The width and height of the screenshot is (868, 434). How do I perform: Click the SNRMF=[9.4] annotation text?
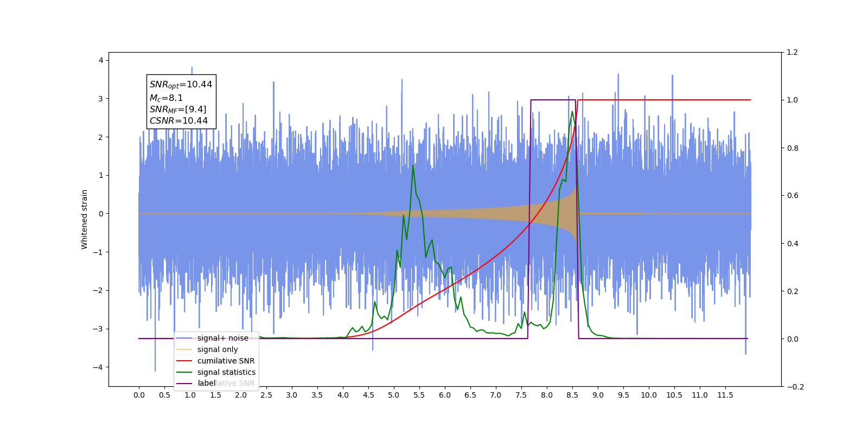pyautogui.click(x=178, y=110)
